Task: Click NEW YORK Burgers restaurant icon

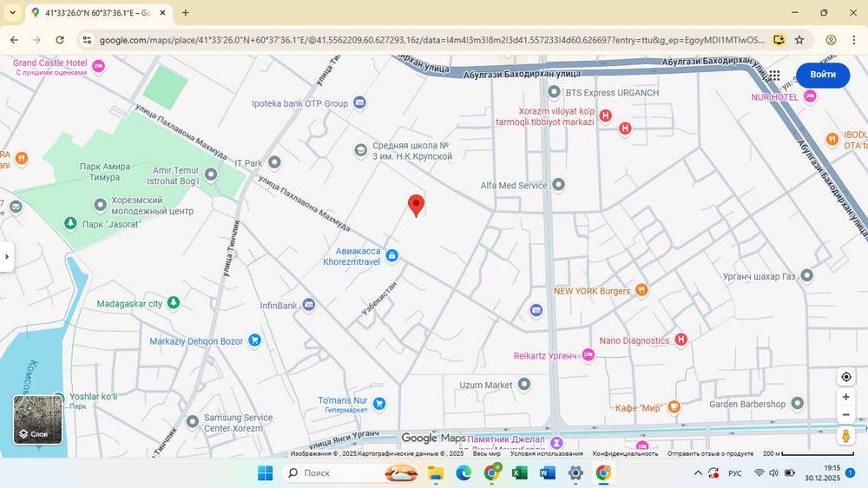Action: (641, 290)
